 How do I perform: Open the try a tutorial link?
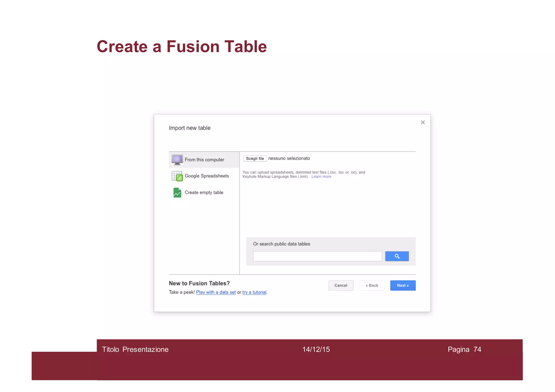[254, 292]
